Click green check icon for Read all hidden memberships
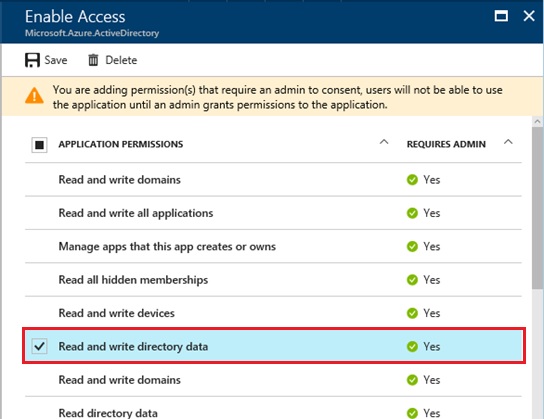The image size is (544, 419). [x=412, y=280]
